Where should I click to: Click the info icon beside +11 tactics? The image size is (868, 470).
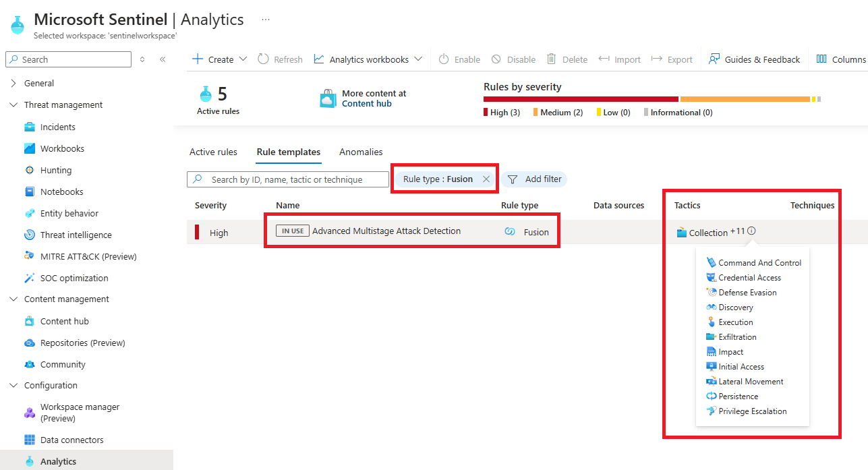(751, 231)
